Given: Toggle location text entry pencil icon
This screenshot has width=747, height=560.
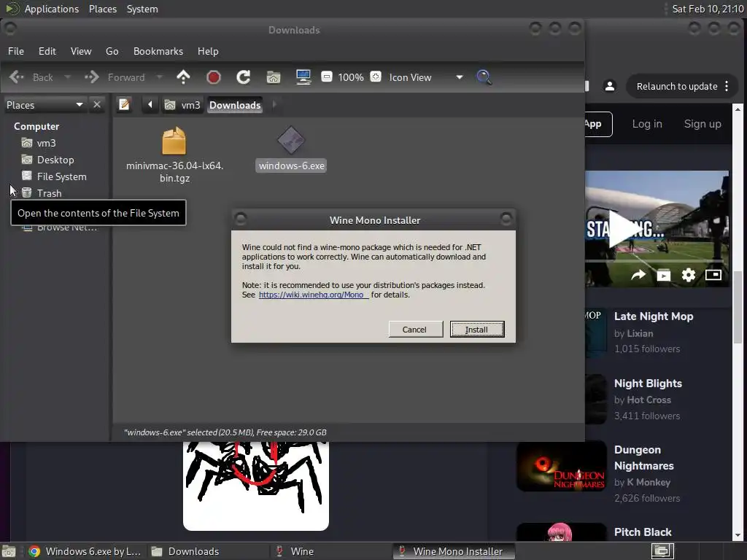Looking at the screenshot, I should [x=124, y=104].
